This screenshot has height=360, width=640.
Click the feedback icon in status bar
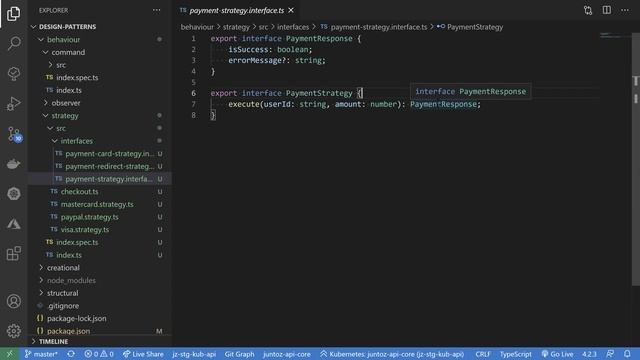click(610, 354)
